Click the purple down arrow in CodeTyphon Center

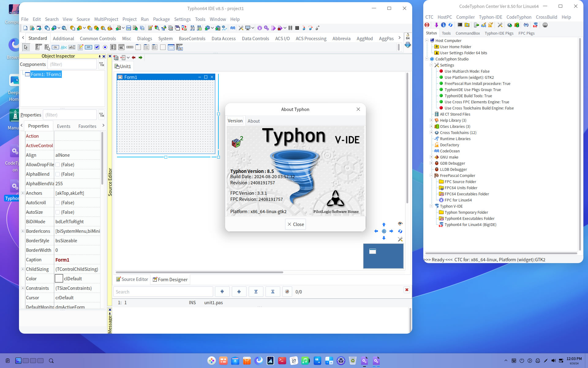(436, 25)
